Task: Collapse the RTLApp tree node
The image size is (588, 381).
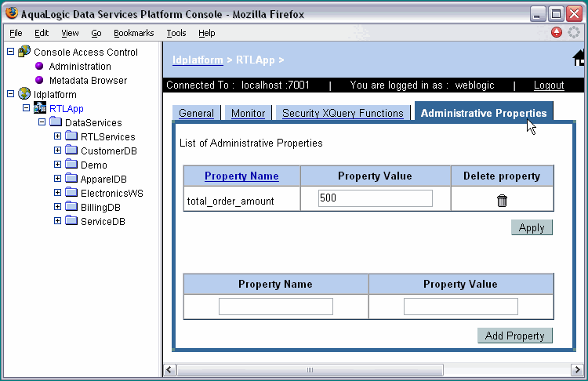Action: [26, 108]
